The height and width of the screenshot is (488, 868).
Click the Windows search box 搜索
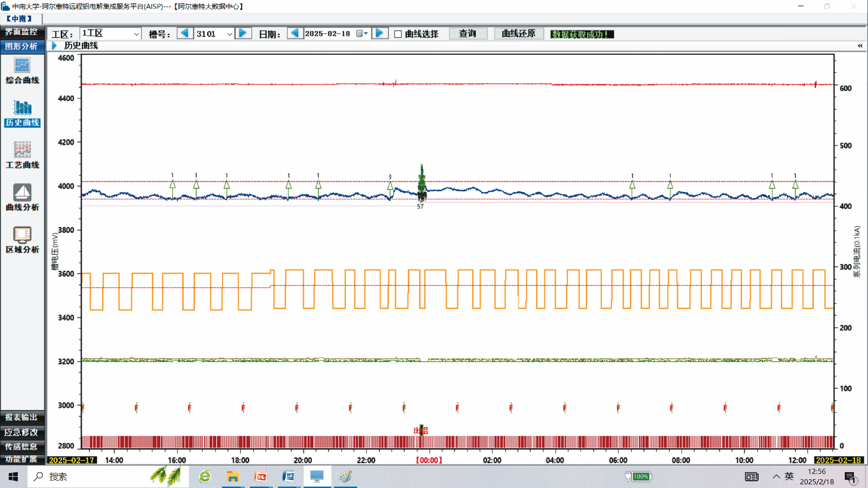pos(108,476)
